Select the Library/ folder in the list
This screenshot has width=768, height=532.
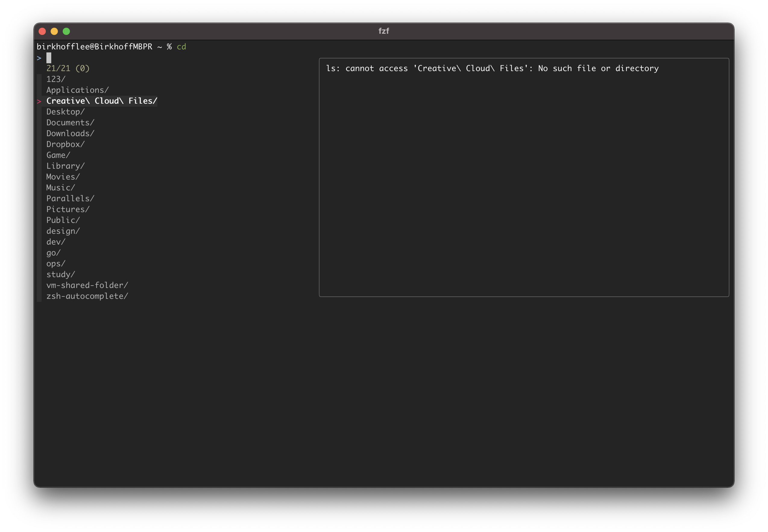pyautogui.click(x=65, y=166)
